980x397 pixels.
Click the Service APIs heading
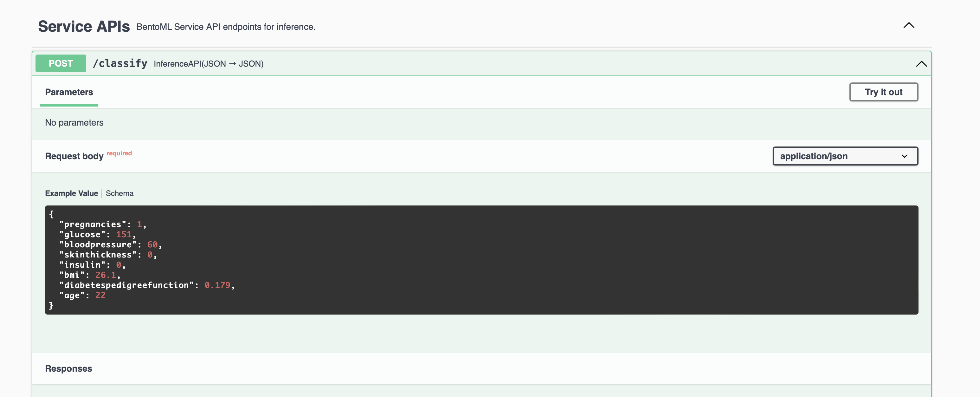pyautogui.click(x=84, y=26)
